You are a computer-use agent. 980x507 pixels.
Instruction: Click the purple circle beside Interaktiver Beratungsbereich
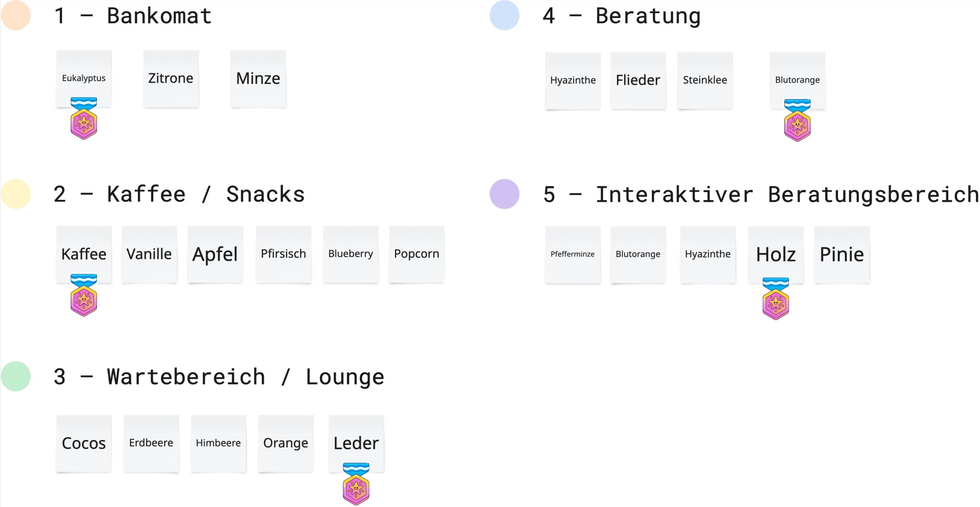(505, 194)
